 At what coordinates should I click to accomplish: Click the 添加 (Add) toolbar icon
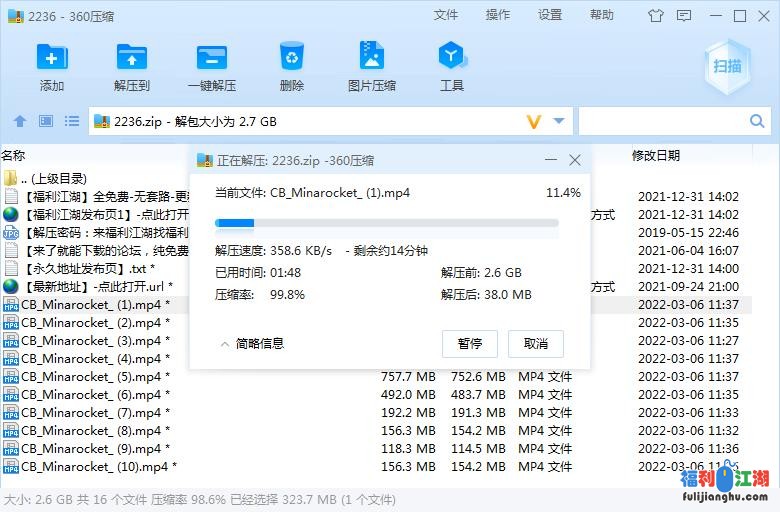pos(52,66)
